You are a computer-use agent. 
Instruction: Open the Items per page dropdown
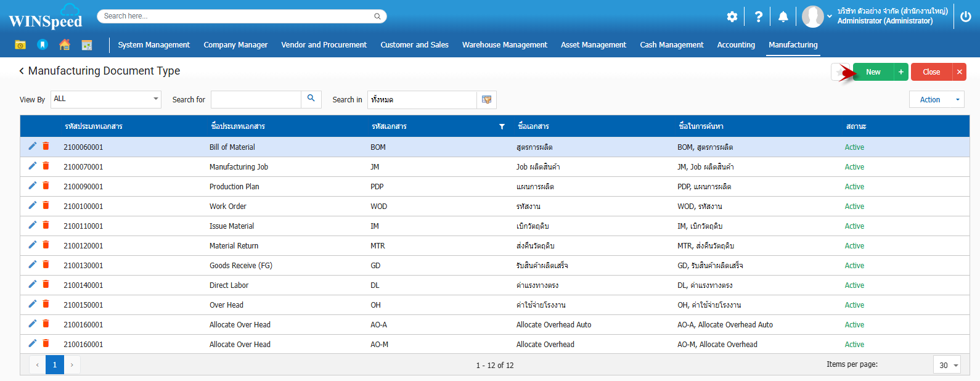[947, 365]
